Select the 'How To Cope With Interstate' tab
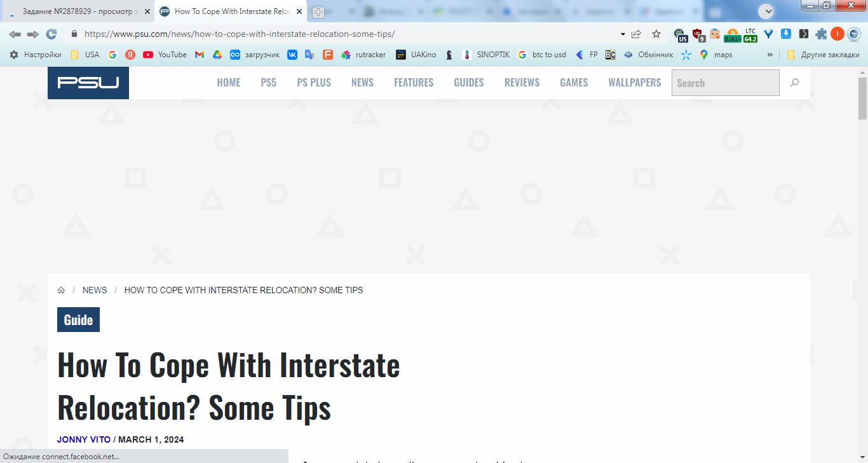Viewport: 868px width, 463px height. (231, 11)
